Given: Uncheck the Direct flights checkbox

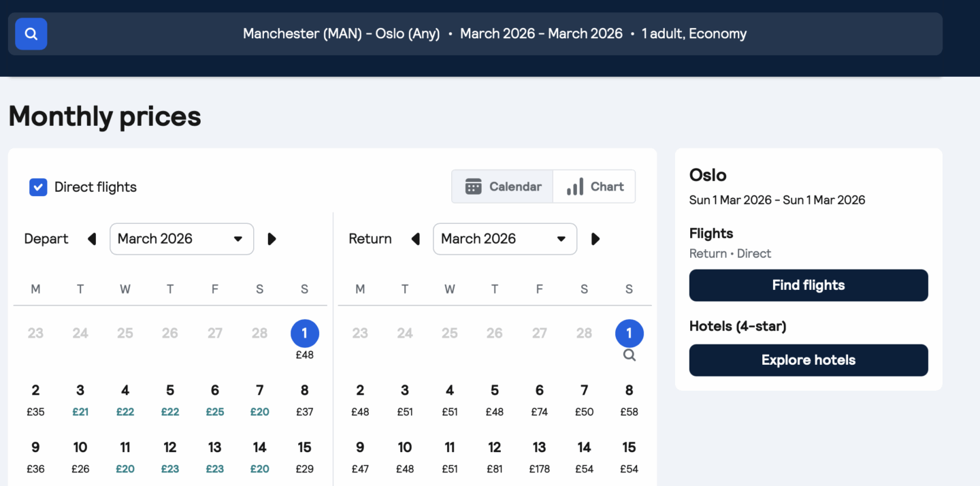Looking at the screenshot, I should click(x=38, y=187).
